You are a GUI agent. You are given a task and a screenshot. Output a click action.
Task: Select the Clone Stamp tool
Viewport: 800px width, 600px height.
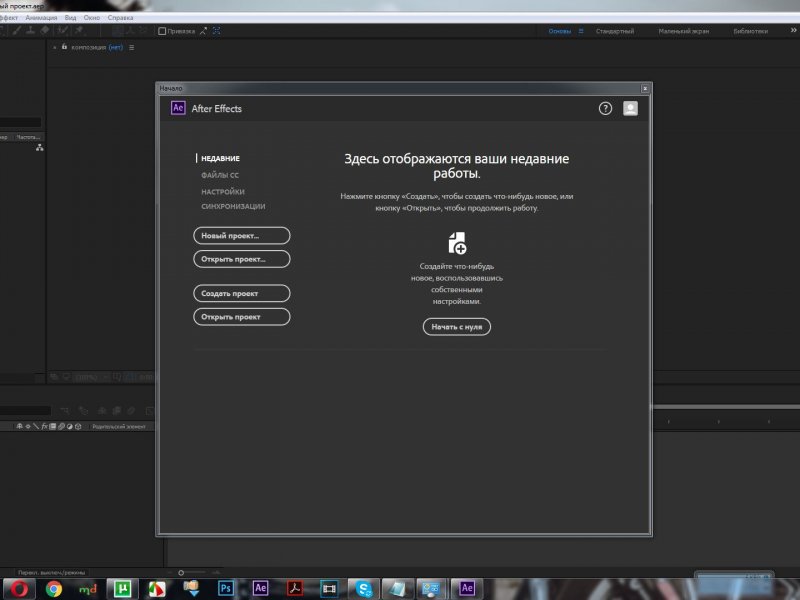coord(31,31)
